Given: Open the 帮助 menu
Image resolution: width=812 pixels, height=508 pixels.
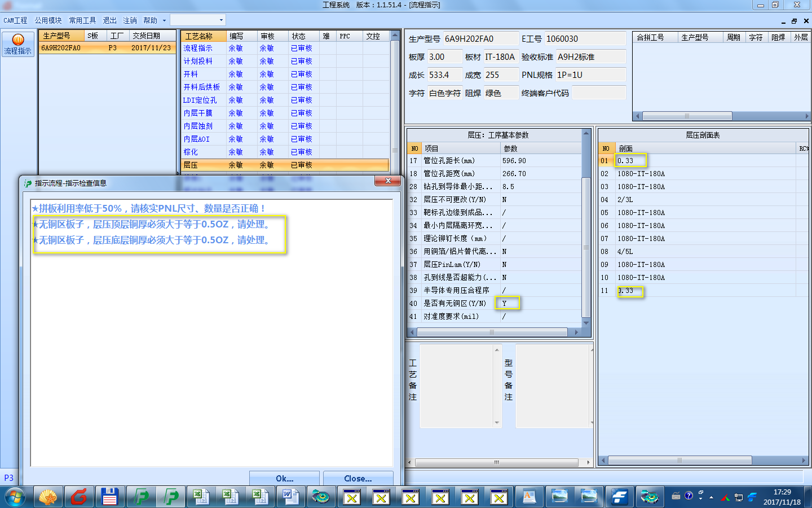Looking at the screenshot, I should [x=150, y=20].
